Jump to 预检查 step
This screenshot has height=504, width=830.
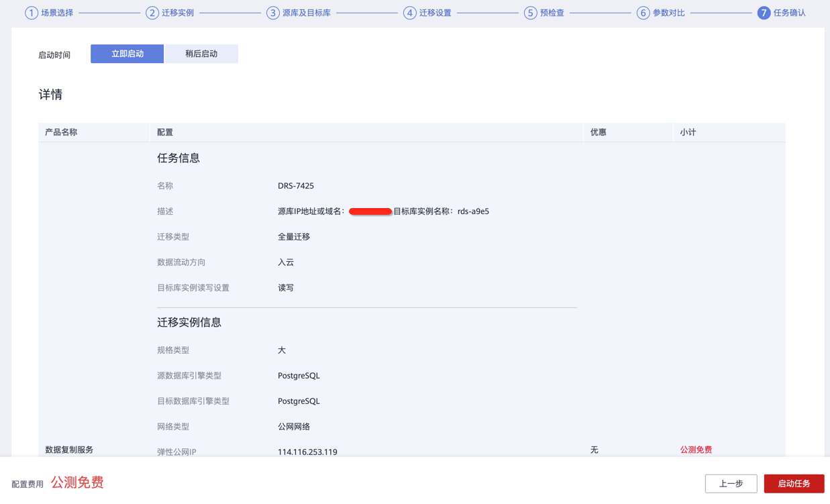coord(552,13)
